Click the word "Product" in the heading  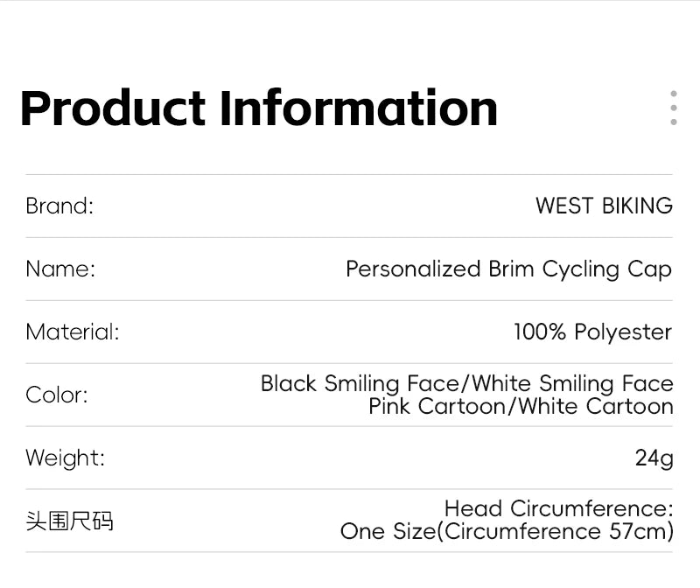(112, 108)
